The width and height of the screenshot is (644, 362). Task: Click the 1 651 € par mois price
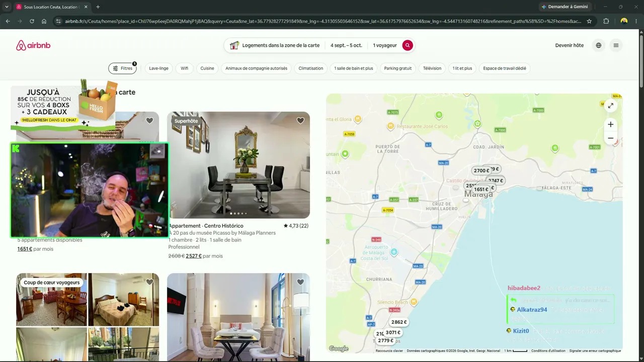click(35, 249)
